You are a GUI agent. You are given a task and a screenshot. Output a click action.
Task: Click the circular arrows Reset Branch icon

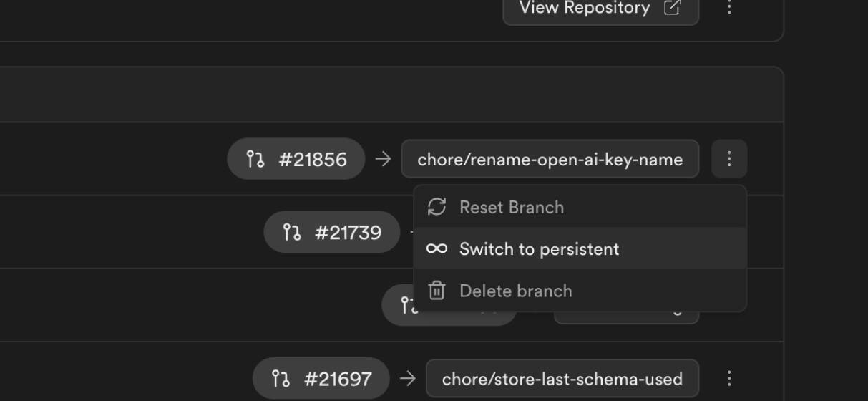[437, 207]
